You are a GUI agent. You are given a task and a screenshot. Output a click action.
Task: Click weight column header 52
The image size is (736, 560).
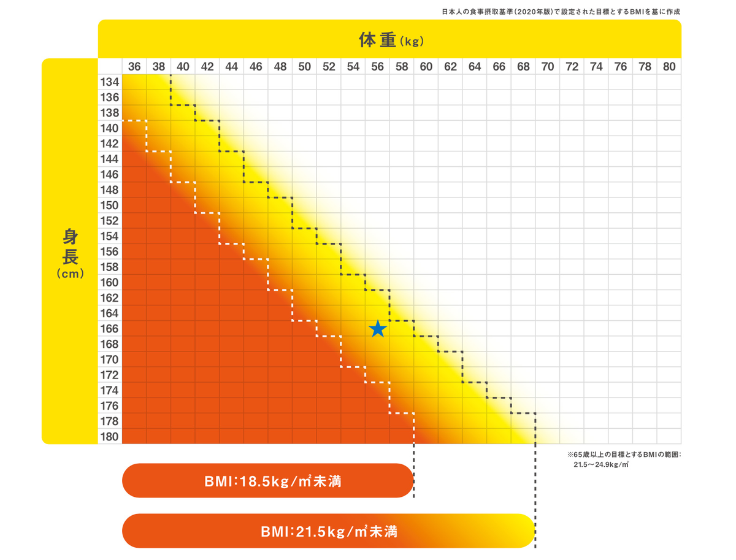329,66
